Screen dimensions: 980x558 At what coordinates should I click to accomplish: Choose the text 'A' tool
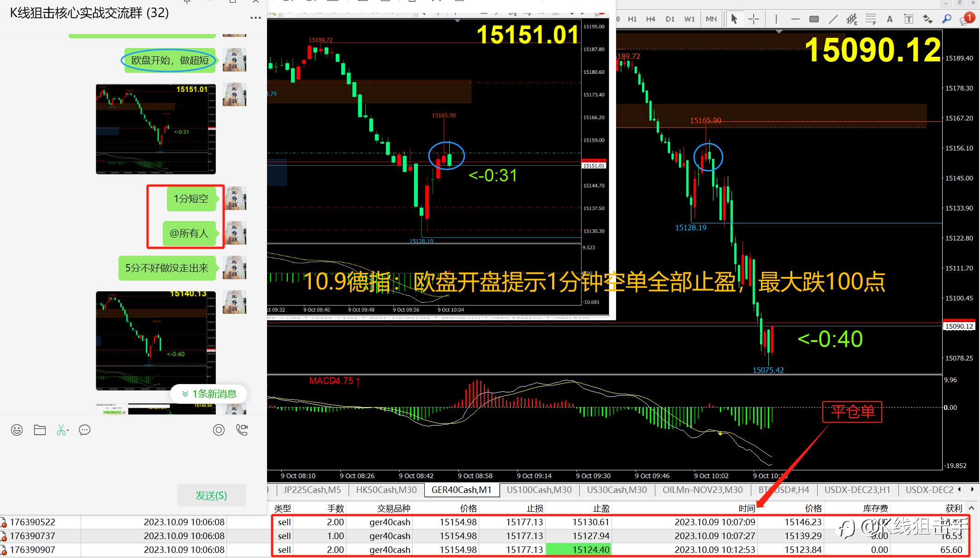pyautogui.click(x=890, y=19)
